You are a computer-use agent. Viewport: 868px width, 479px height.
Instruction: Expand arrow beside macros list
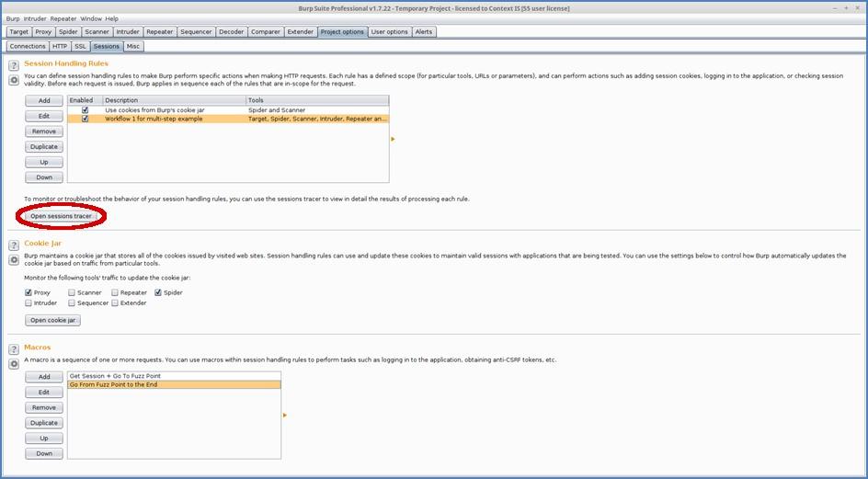284,415
